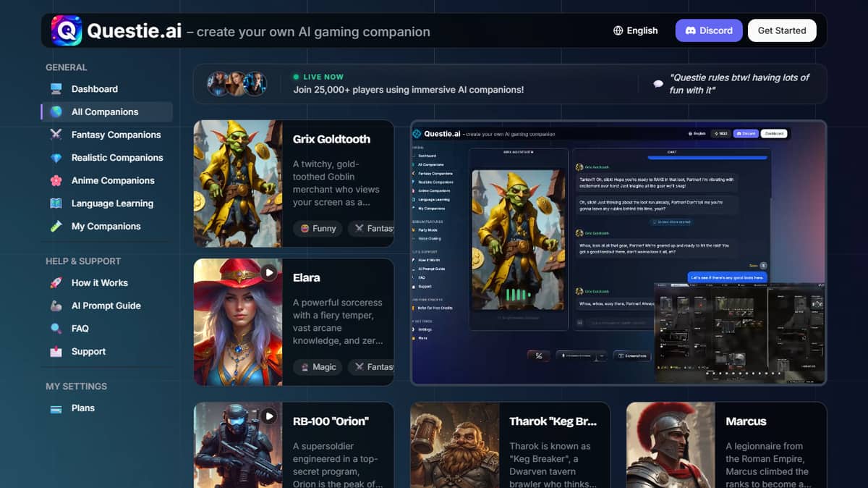Viewport: 868px width, 488px height.
Task: Click the Grix Goldtooth name heading
Action: click(331, 139)
